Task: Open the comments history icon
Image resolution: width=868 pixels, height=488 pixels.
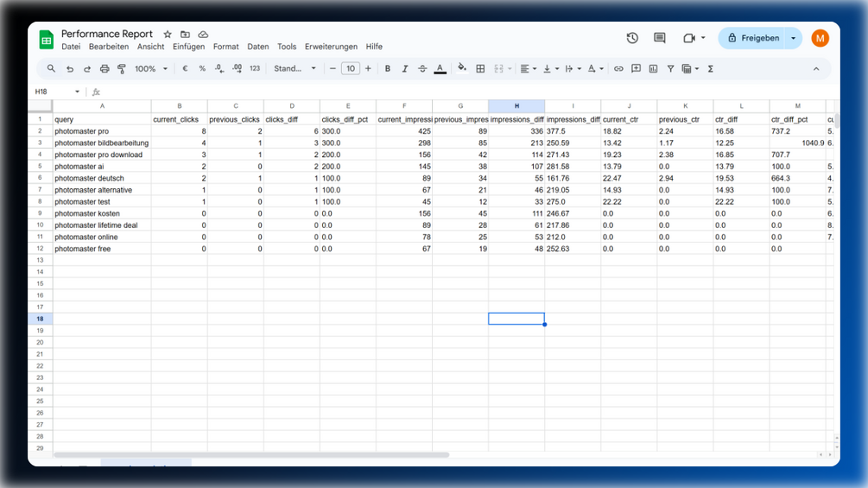Action: (659, 38)
